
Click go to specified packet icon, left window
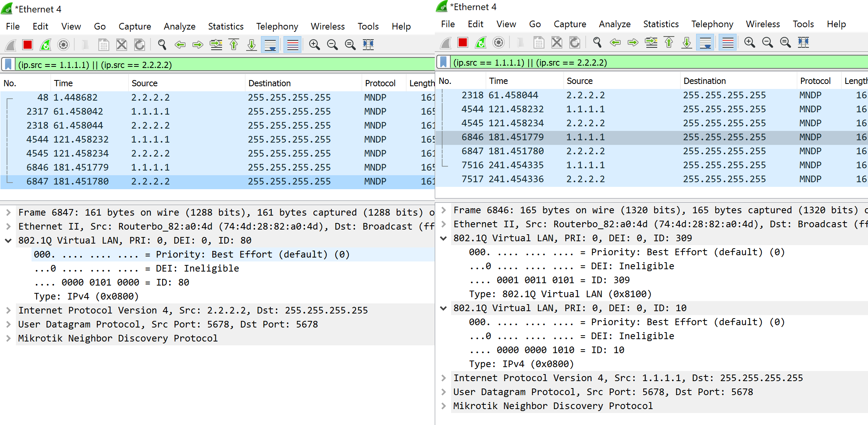coord(216,45)
